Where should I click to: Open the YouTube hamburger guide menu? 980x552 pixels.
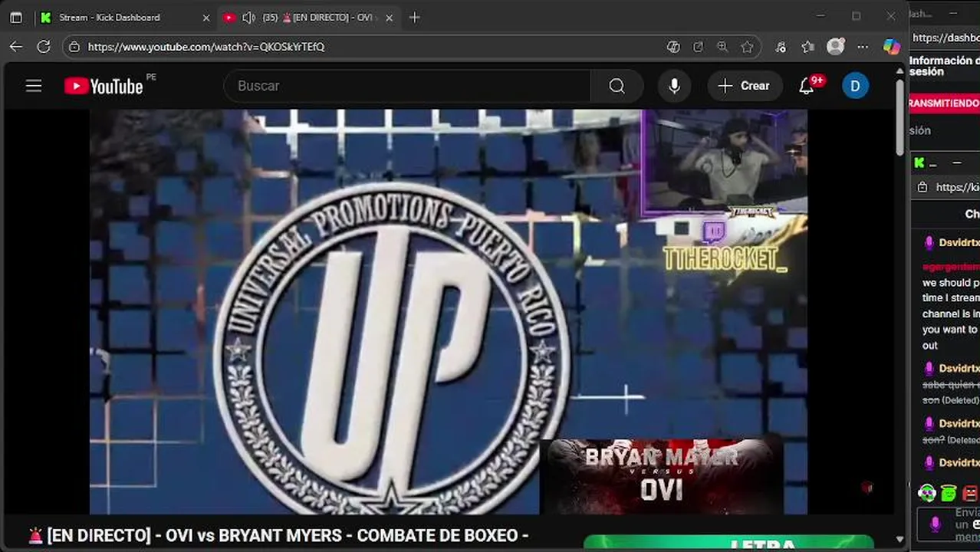[x=34, y=86]
